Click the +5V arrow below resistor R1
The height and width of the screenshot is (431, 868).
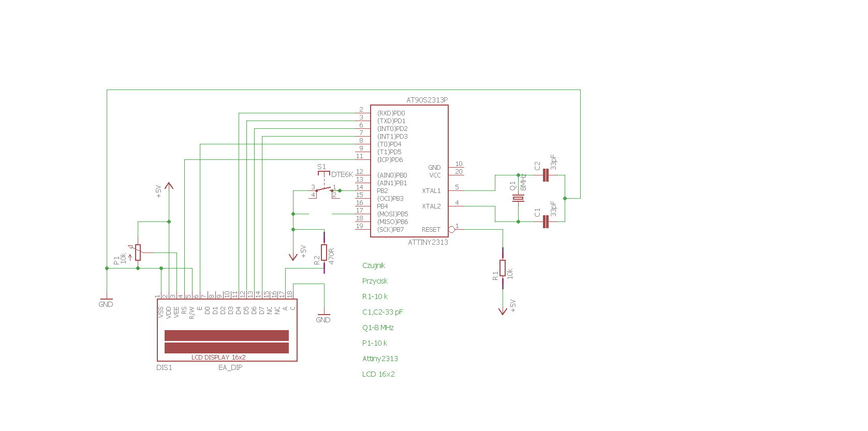click(503, 311)
